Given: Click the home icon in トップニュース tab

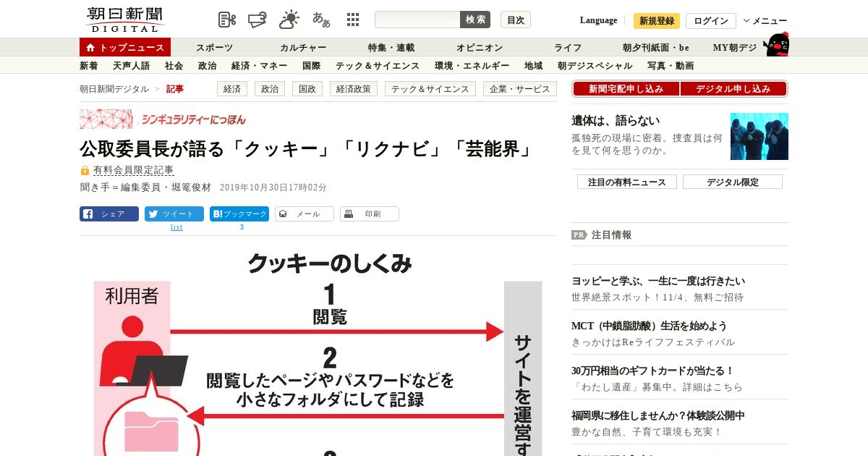Looking at the screenshot, I should click(90, 48).
